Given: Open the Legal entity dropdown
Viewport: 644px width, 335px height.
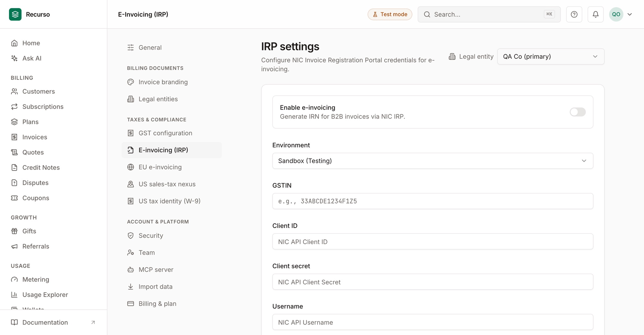Looking at the screenshot, I should (x=551, y=56).
